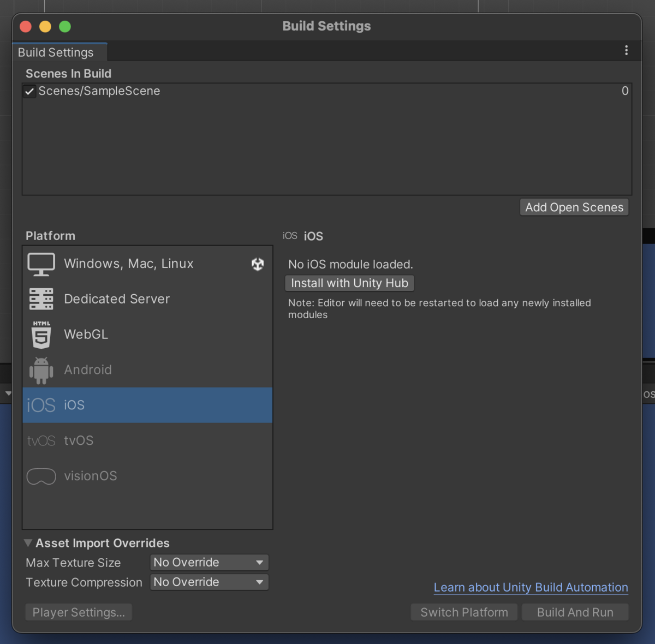
Task: Click the scene index 0 value
Action: tap(625, 91)
